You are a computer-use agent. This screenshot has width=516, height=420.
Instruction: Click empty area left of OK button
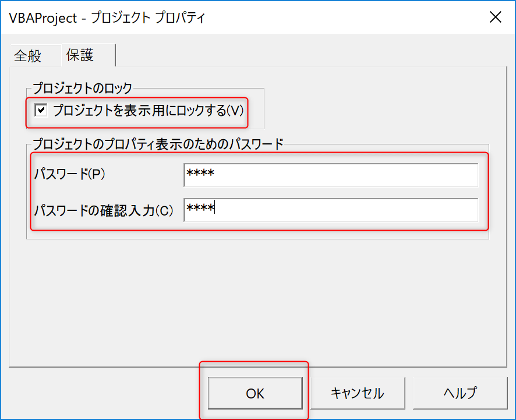tap(105, 393)
